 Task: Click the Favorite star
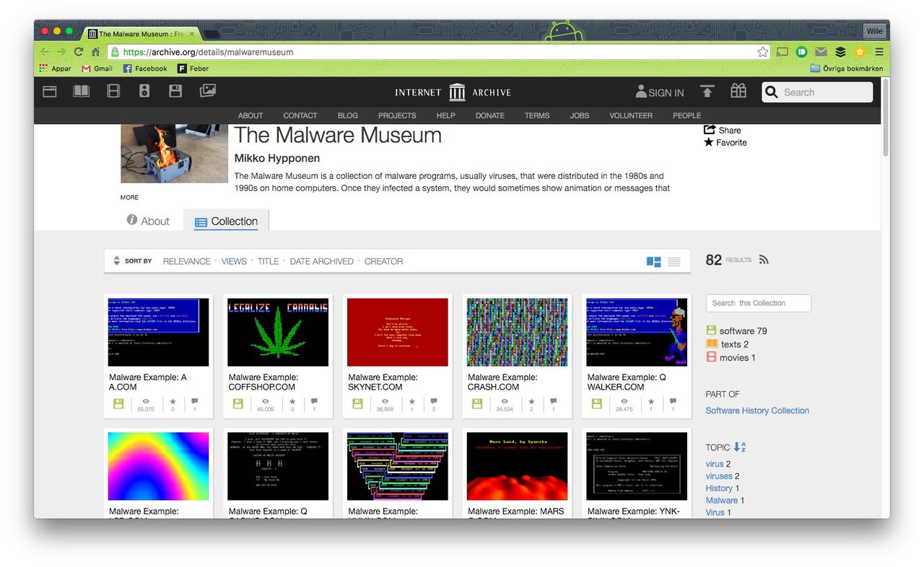point(709,142)
